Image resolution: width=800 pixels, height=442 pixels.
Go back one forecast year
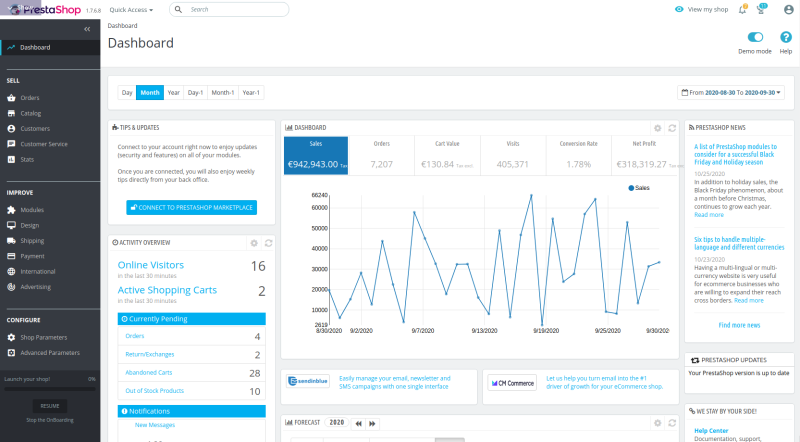pyautogui.click(x=357, y=423)
